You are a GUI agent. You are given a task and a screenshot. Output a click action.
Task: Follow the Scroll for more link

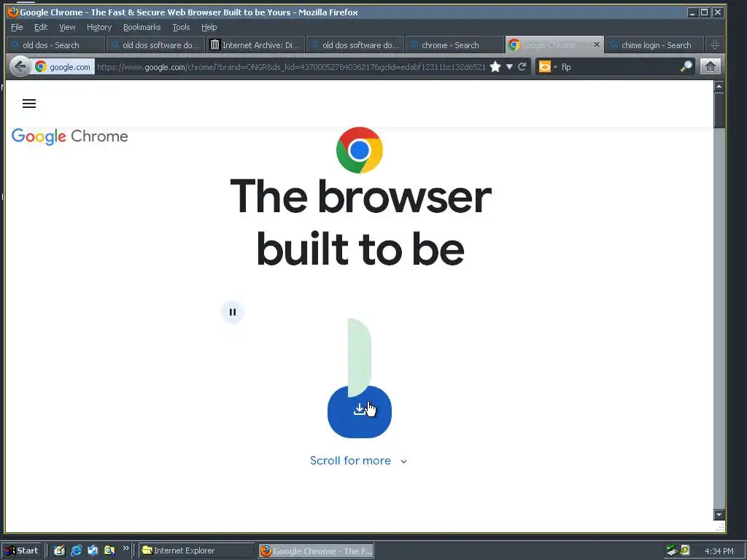[358, 461]
